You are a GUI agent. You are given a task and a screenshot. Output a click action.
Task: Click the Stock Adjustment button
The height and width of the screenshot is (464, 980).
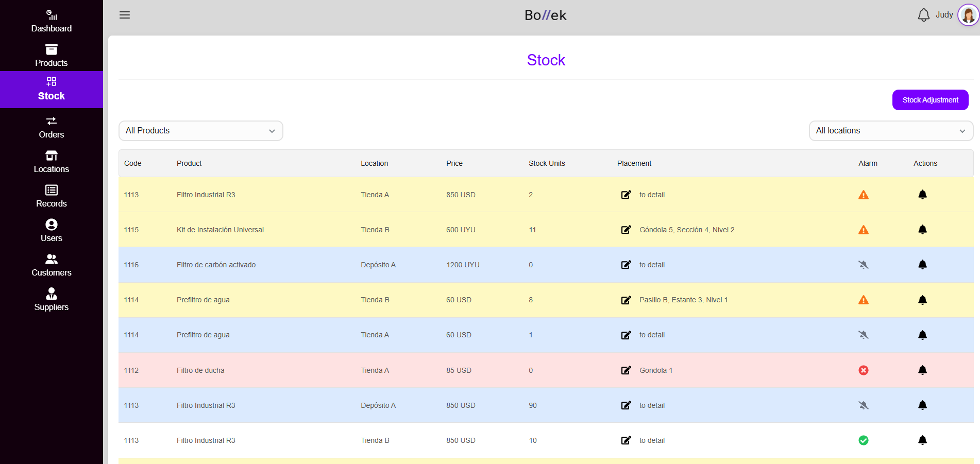point(930,100)
